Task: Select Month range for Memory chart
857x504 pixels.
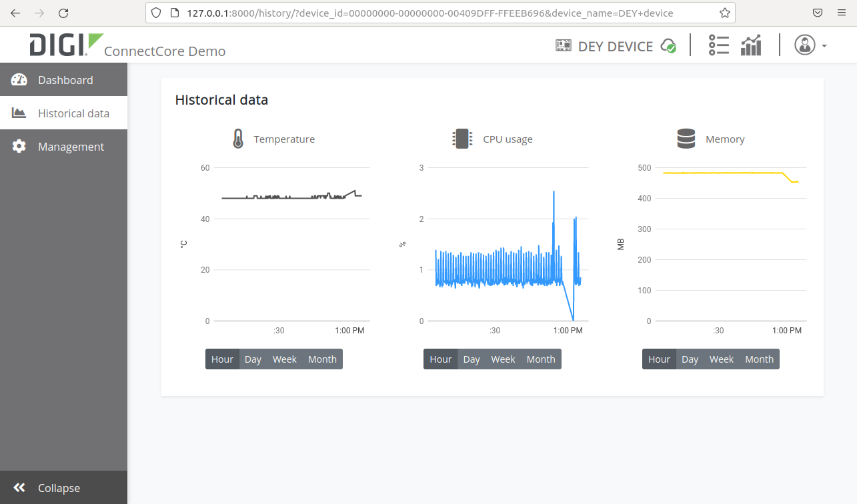Action: click(x=759, y=359)
